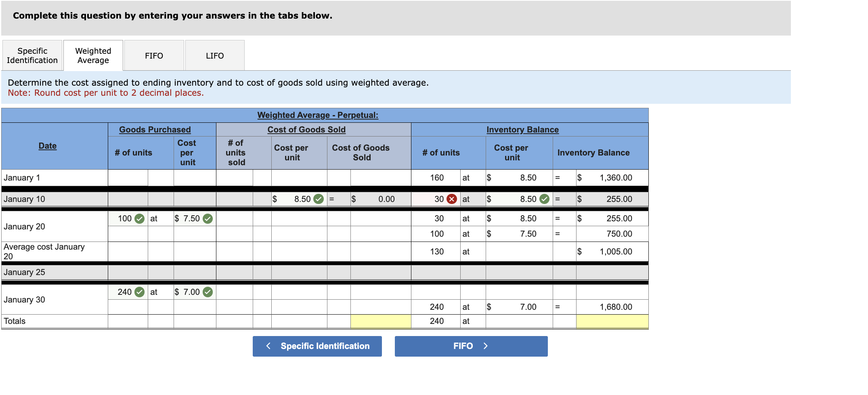Click the Goods Purchased column heading
The width and height of the screenshot is (868, 395).
coord(155,130)
